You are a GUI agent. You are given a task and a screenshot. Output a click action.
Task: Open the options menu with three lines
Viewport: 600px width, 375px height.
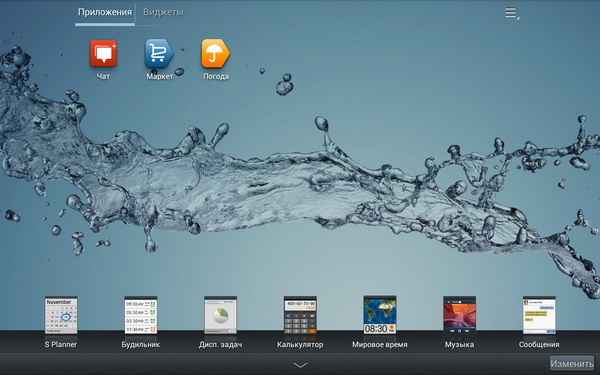click(512, 13)
